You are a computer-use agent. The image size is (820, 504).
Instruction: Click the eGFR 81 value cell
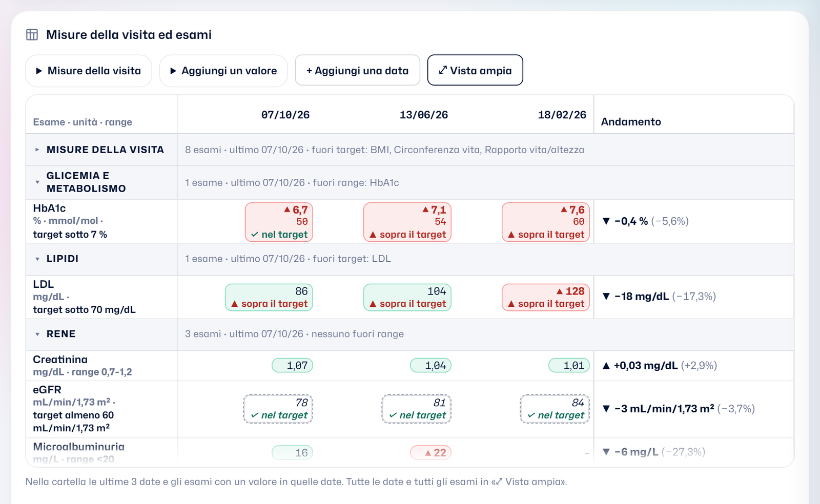(x=417, y=409)
